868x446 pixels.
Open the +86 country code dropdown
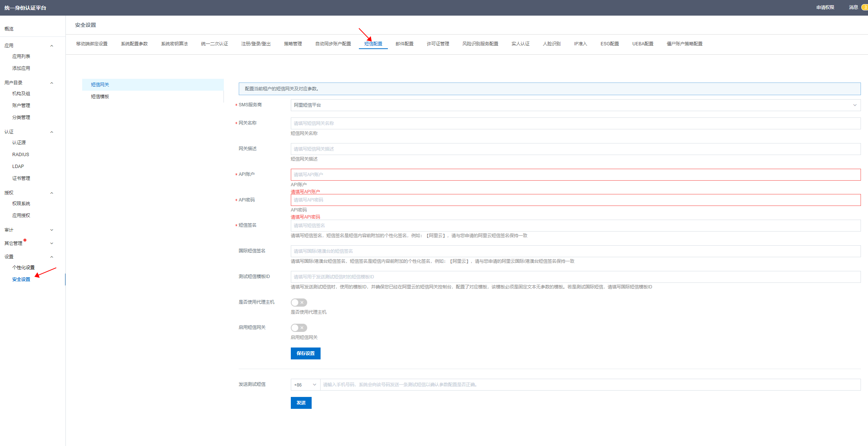(305, 385)
